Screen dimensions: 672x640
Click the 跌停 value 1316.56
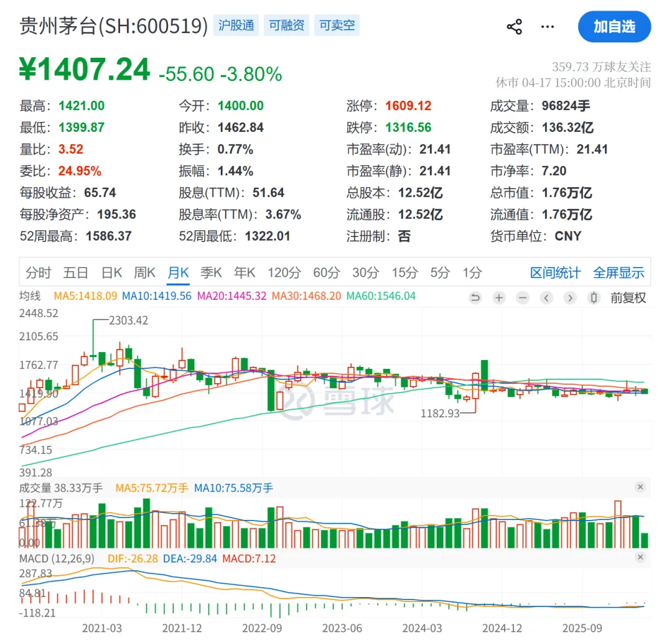point(408,128)
